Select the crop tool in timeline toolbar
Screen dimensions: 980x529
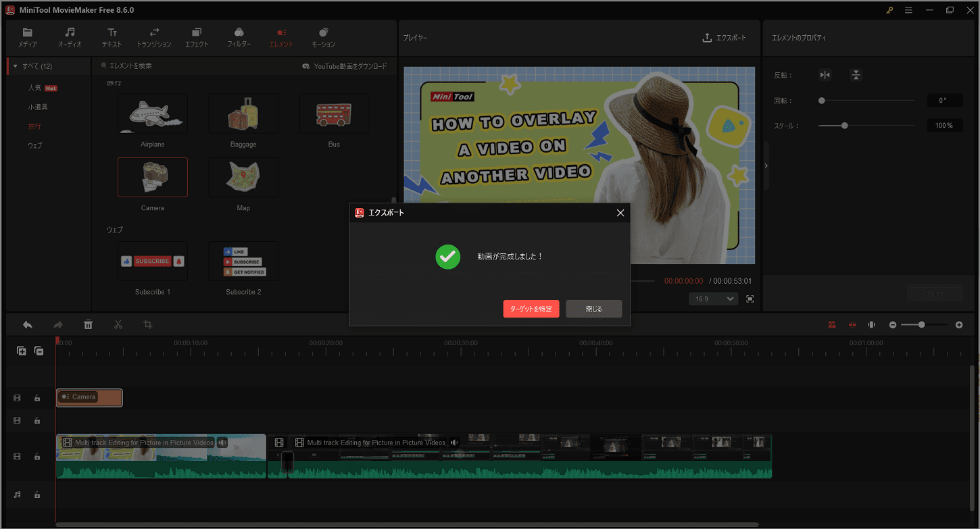point(148,325)
